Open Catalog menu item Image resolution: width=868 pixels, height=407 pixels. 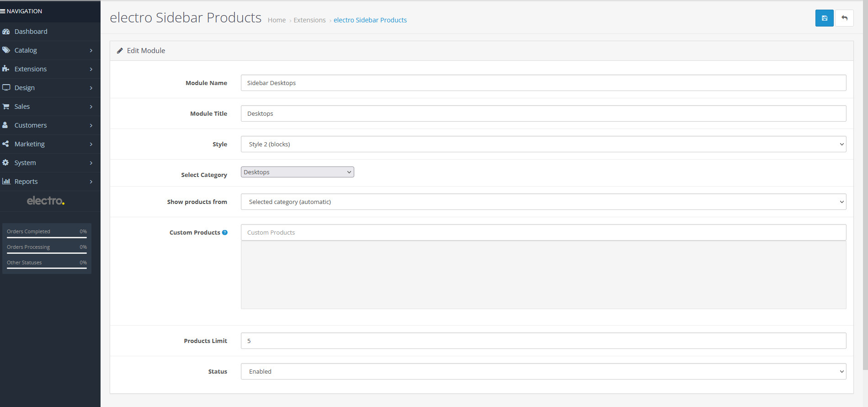(x=50, y=50)
